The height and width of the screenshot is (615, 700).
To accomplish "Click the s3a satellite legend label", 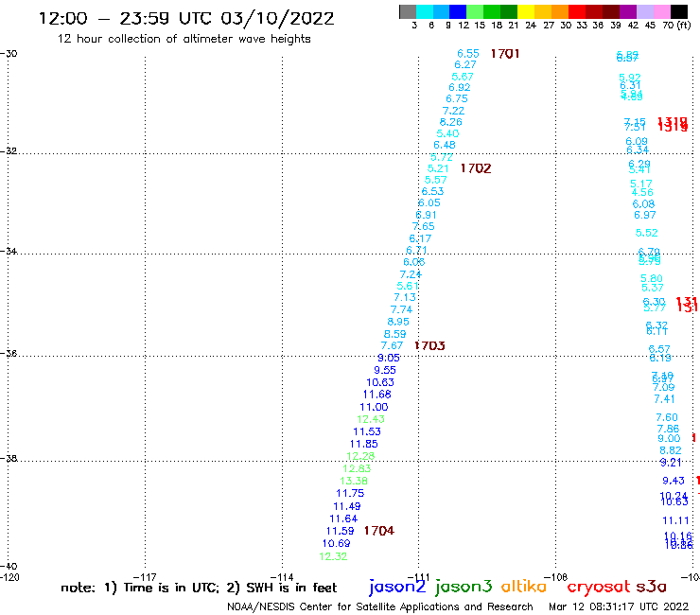I will (652, 587).
